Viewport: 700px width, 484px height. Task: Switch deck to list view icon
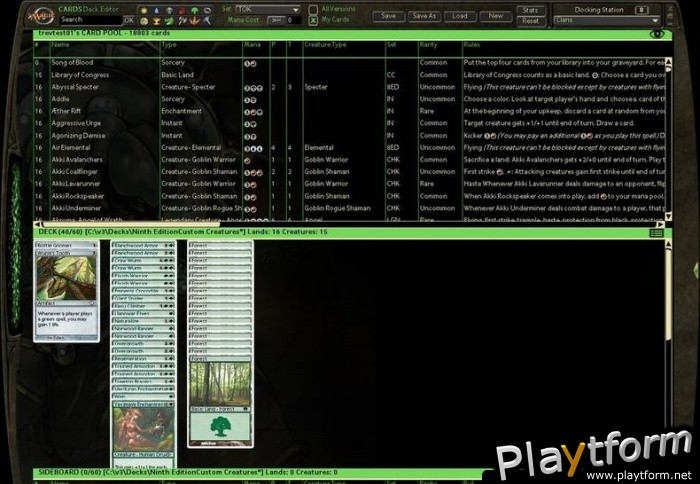click(656, 233)
